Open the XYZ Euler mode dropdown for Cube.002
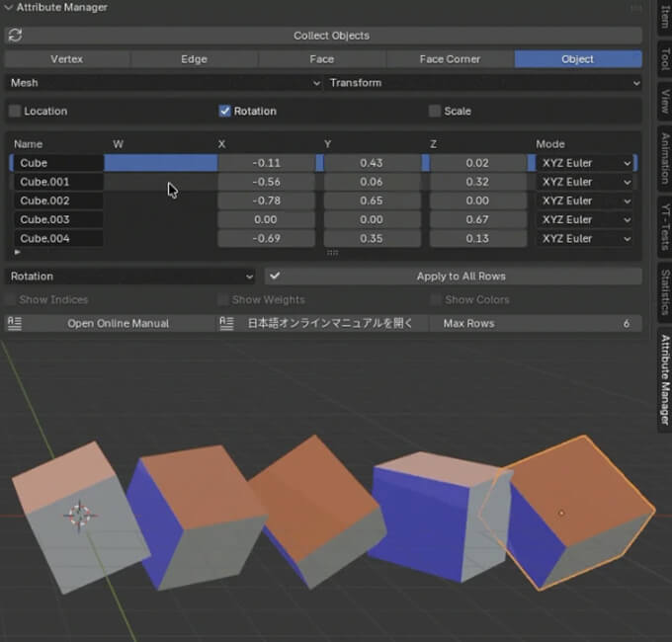 click(x=585, y=201)
